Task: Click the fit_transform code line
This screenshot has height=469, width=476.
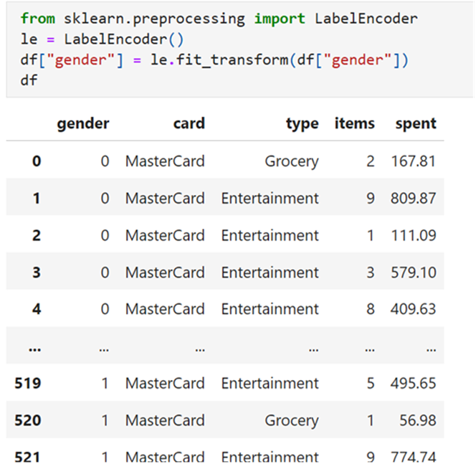Action: [x=214, y=60]
